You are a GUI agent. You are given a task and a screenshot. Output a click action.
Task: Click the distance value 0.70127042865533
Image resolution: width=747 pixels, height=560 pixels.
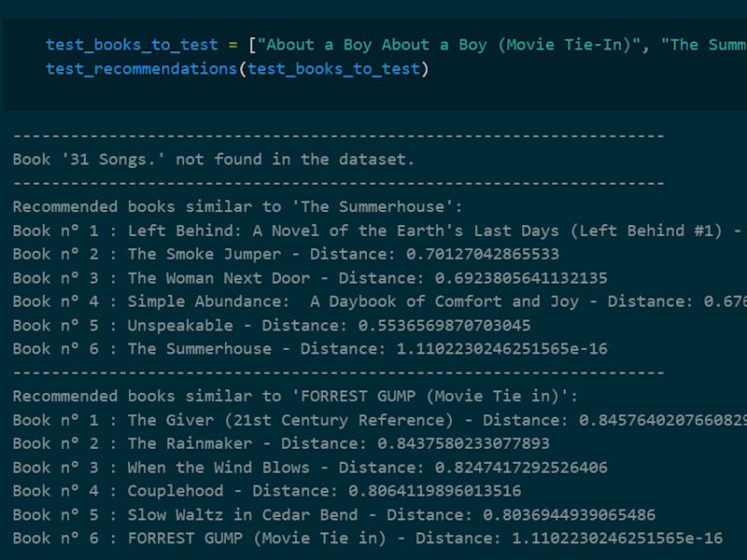click(483, 254)
